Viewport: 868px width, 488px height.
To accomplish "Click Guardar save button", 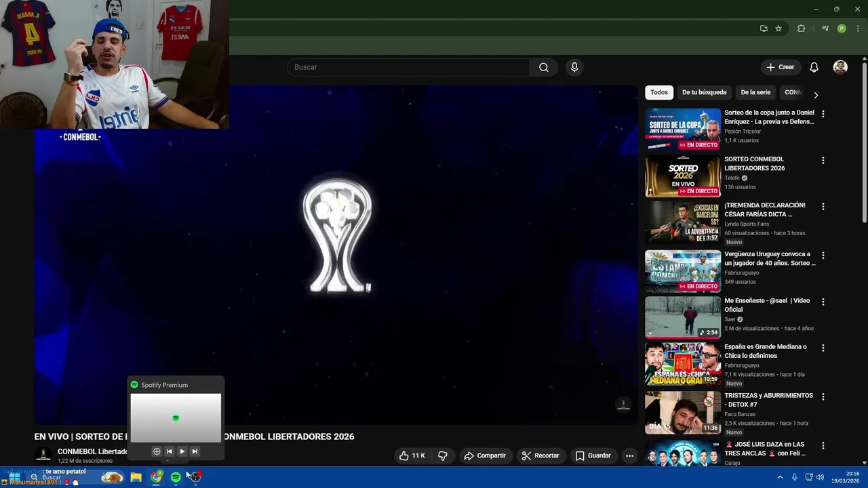I will pyautogui.click(x=593, y=455).
